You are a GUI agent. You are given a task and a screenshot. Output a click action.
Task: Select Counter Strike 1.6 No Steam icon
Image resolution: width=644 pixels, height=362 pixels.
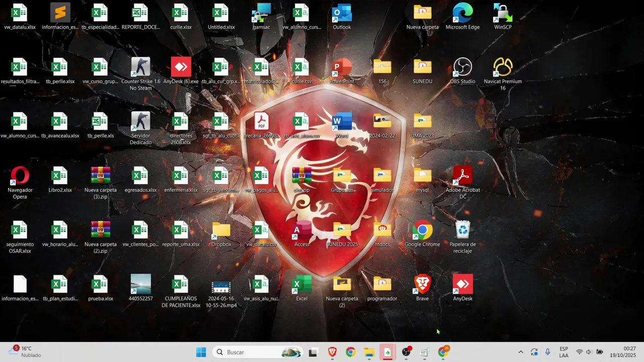(140, 74)
